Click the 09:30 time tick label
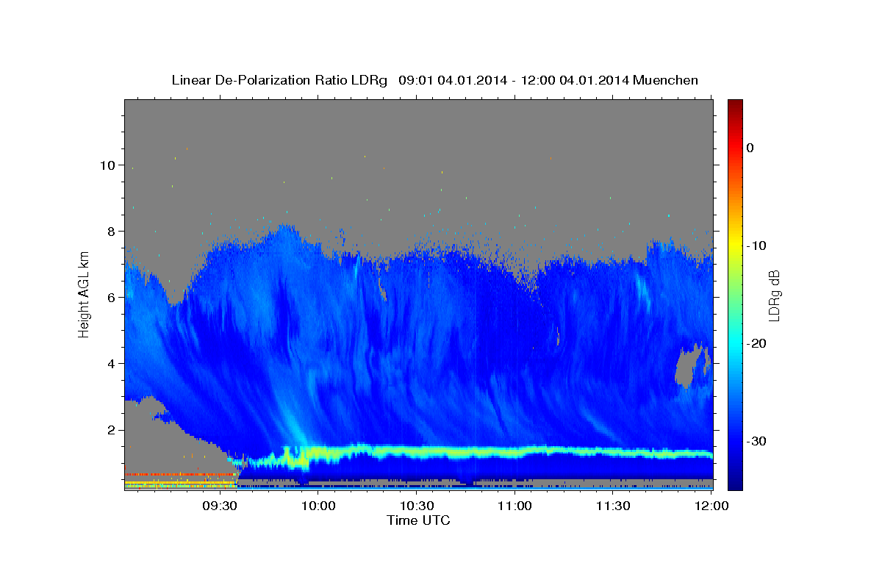Image resolution: width=882 pixels, height=588 pixels. click(x=219, y=506)
